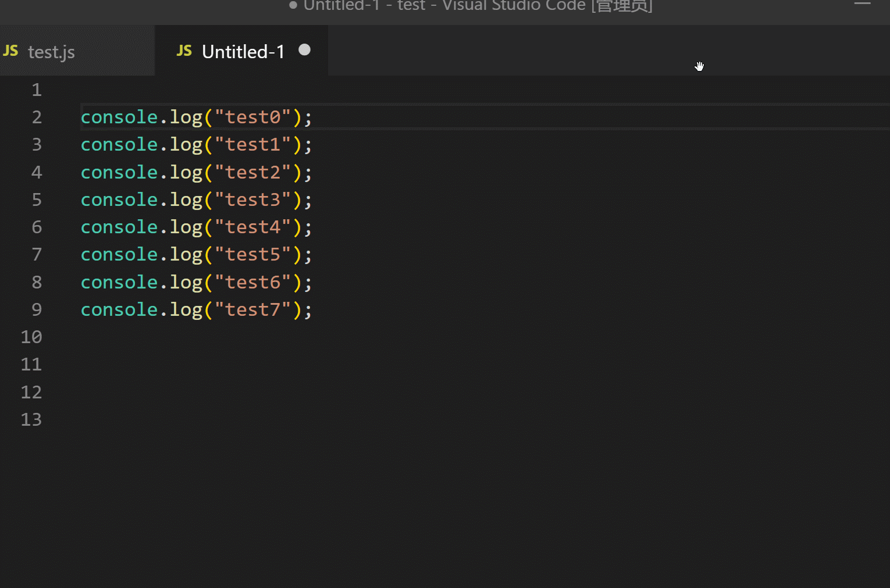Click line number 9 in the gutter
Viewport: 890px width, 588px height.
point(37,309)
